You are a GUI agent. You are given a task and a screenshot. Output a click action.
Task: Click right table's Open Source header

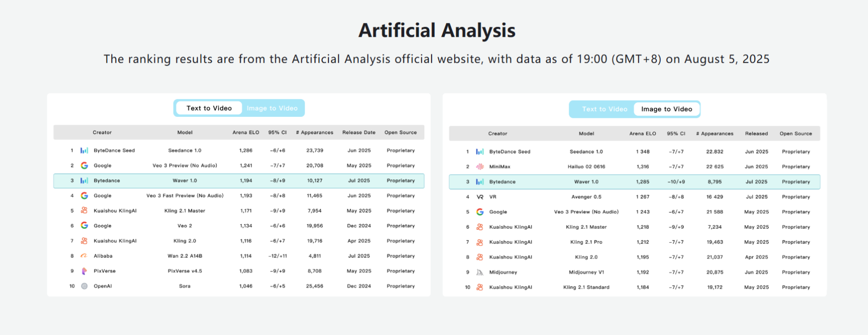click(x=796, y=134)
